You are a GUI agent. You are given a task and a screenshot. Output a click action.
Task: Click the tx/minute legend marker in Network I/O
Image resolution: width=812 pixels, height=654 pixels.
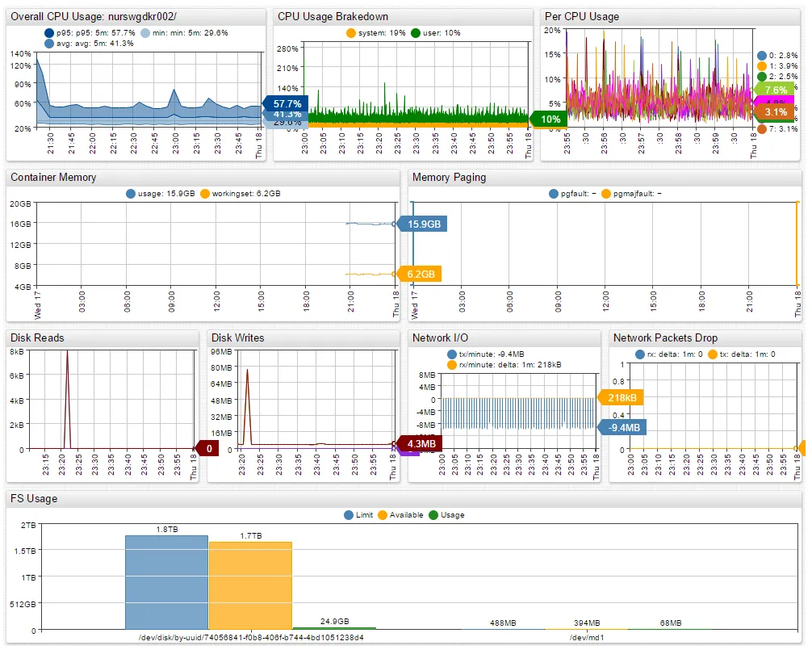click(x=451, y=354)
